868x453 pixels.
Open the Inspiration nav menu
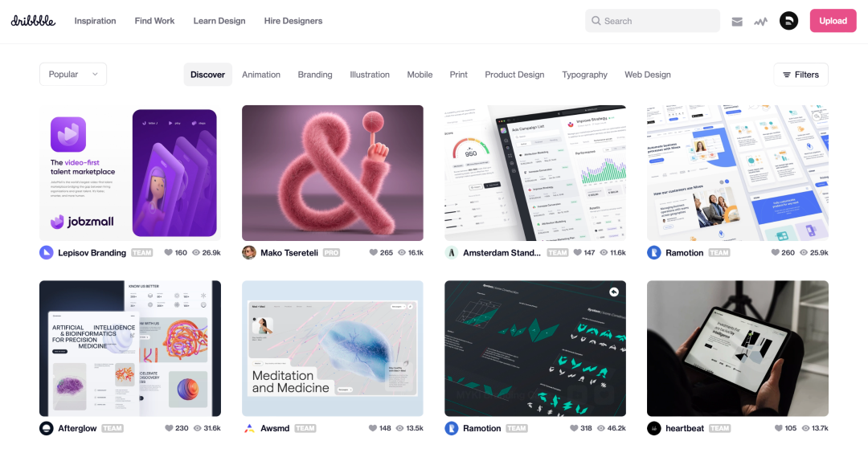click(95, 21)
